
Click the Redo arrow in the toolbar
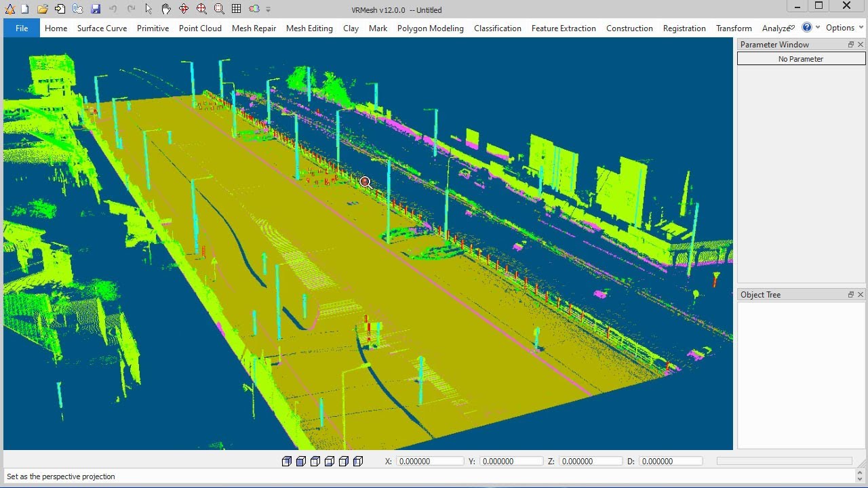131,9
